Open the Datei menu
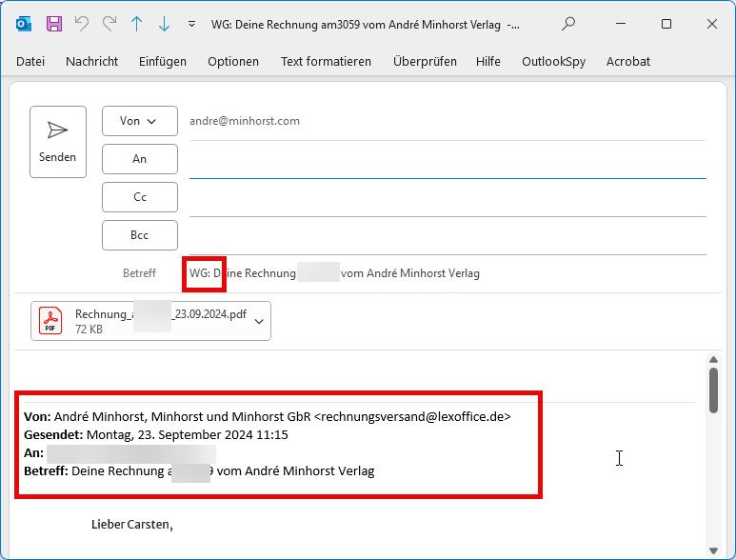 point(30,62)
